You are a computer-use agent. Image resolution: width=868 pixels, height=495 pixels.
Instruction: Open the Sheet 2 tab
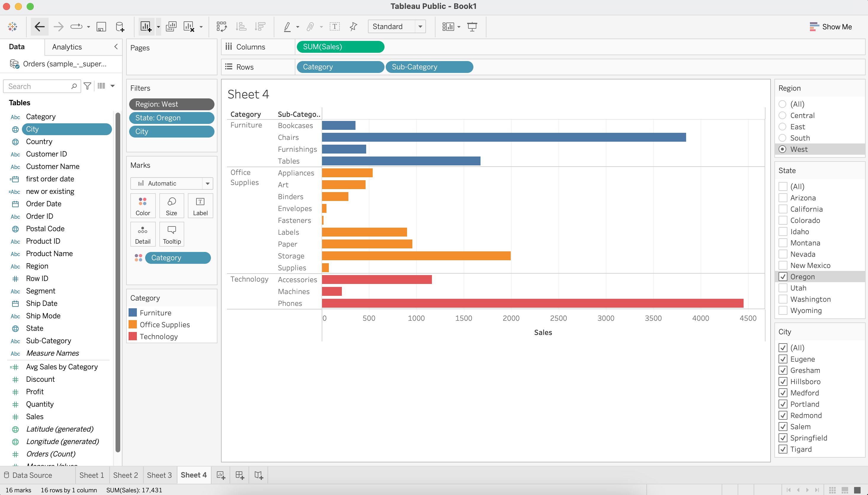125,475
